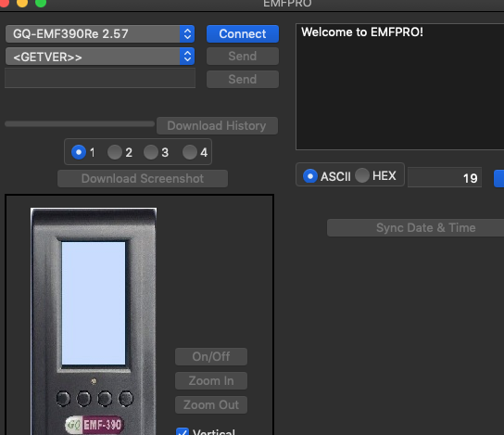Click the Sync Date & Time button
This screenshot has height=435, width=504.
tap(416, 228)
